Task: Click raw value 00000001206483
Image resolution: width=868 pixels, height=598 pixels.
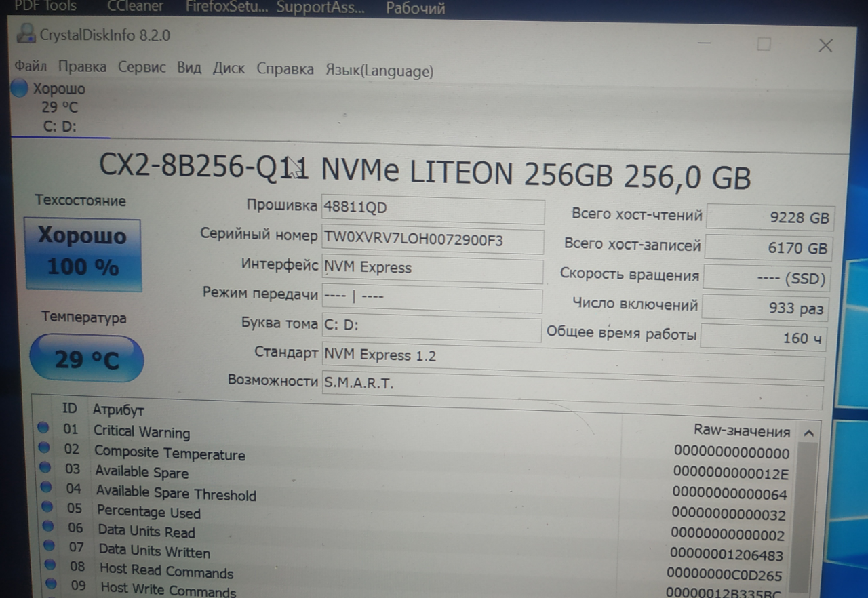Action: (726, 555)
